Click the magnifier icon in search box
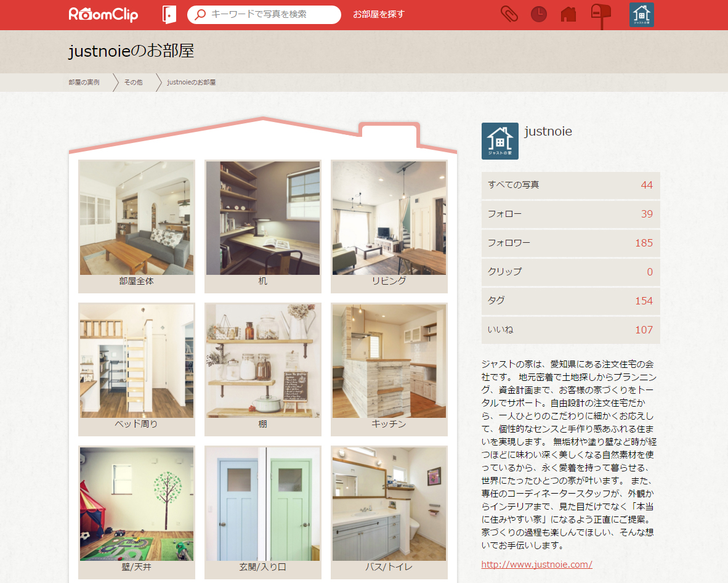The width and height of the screenshot is (728, 583). (200, 14)
